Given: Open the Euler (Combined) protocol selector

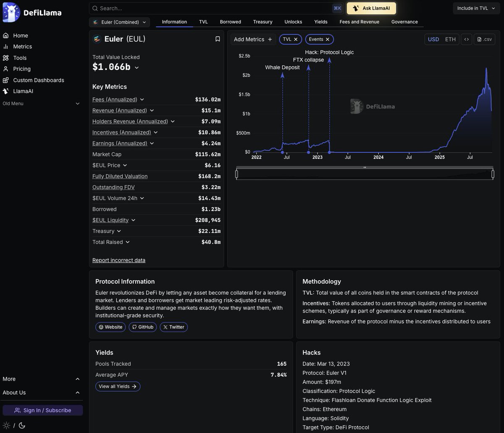Looking at the screenshot, I should pyautogui.click(x=119, y=22).
